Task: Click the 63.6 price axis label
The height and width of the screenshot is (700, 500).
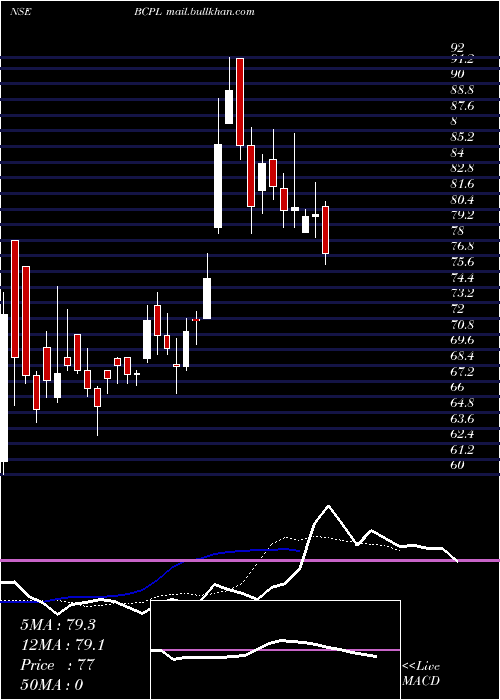Action: pos(462,418)
